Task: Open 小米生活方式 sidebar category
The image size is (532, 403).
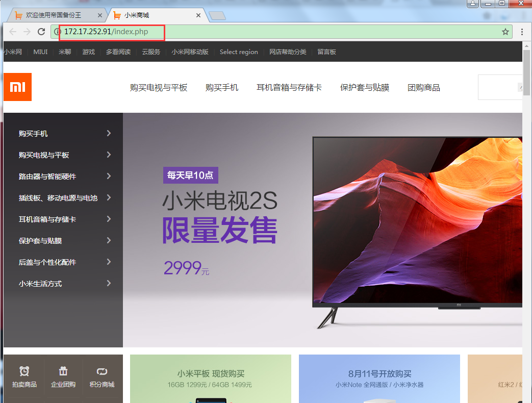Action: point(40,284)
